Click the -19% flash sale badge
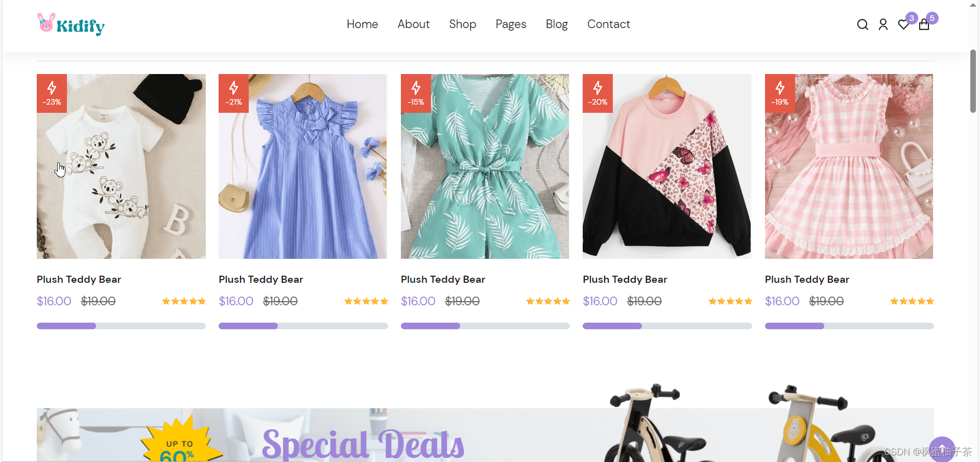This screenshot has width=980, height=462. tap(780, 93)
